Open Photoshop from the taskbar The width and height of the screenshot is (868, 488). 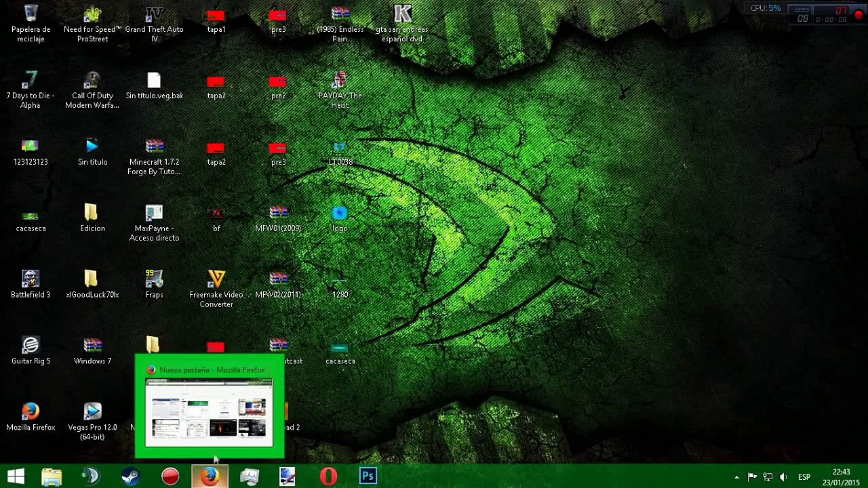point(368,476)
